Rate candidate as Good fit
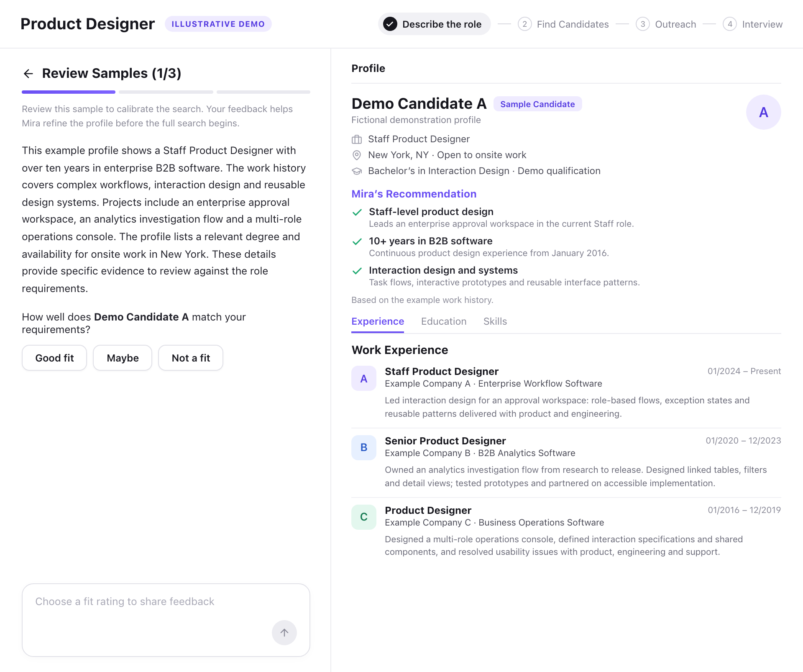 coord(54,358)
